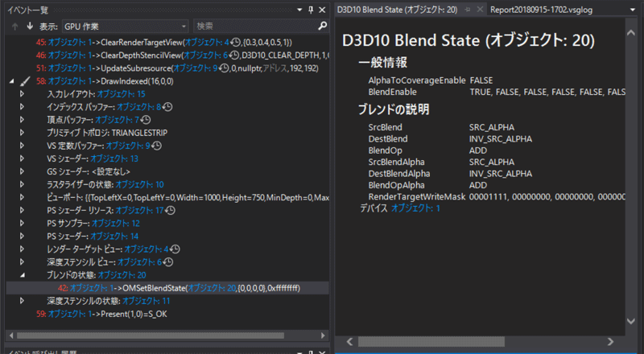The height and width of the screenshot is (354, 644).
Task: Close the D3D10 Blend State tab
Action: (x=479, y=10)
